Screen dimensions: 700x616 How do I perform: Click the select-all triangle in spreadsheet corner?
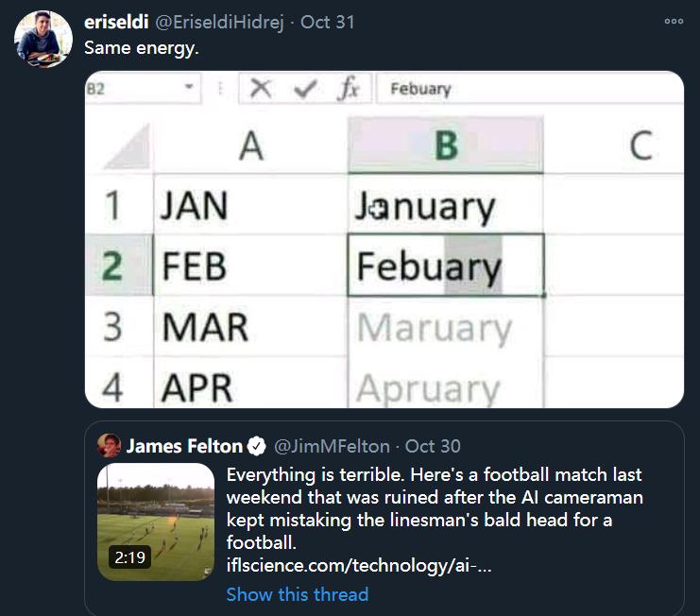click(x=124, y=147)
